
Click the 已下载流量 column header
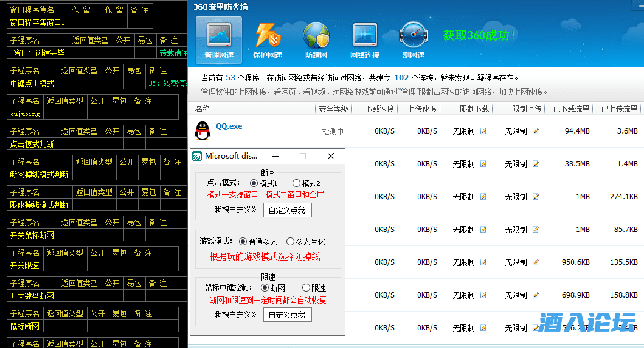point(571,109)
